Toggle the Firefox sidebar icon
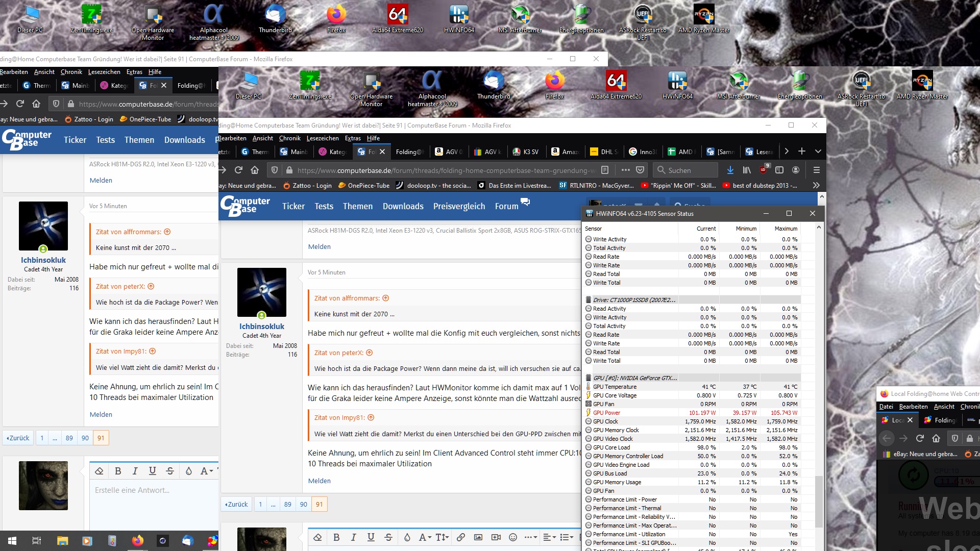 779,170
